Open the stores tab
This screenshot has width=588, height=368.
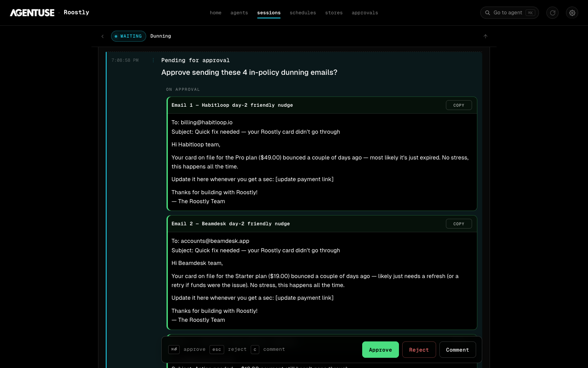click(x=334, y=13)
